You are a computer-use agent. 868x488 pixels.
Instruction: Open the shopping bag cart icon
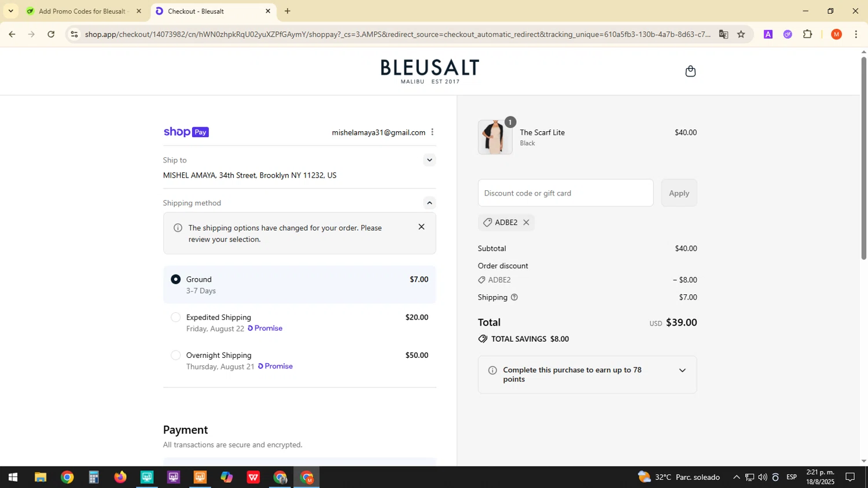click(690, 71)
